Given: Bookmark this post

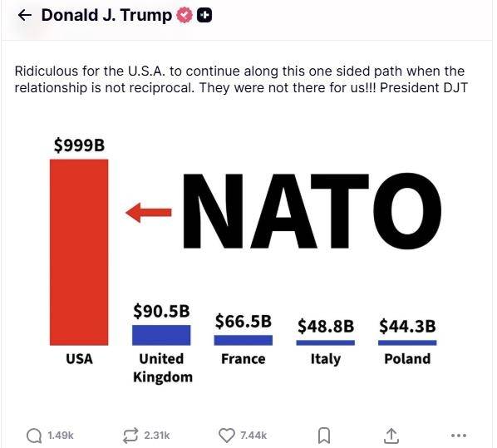Looking at the screenshot, I should point(324,436).
